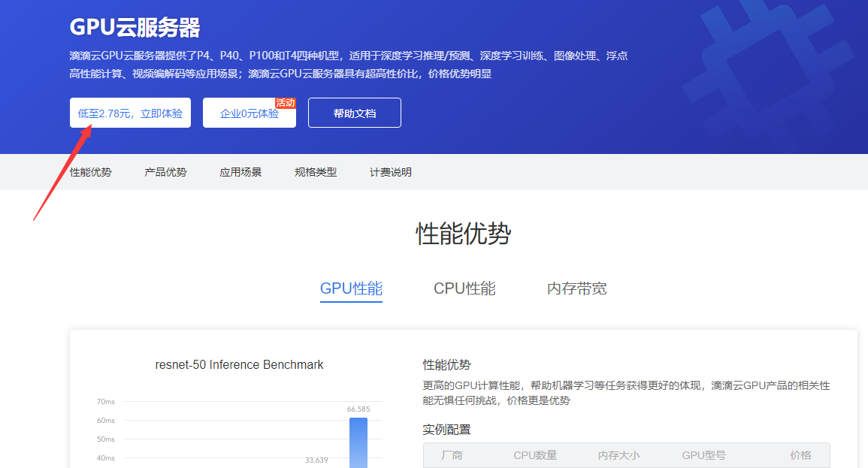This screenshot has width=868, height=468.
Task: Open 计费说明 billing section
Action: click(390, 172)
